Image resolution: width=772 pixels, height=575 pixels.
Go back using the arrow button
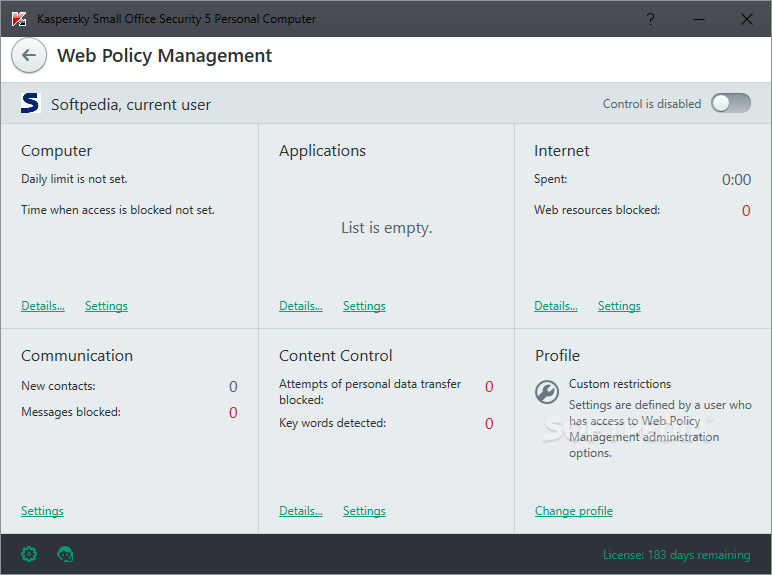point(29,55)
